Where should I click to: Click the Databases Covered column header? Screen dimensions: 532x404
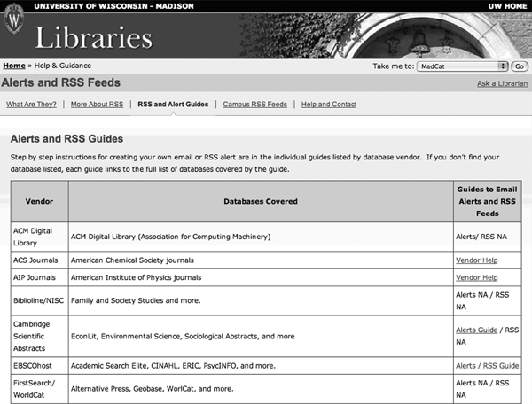(x=258, y=201)
